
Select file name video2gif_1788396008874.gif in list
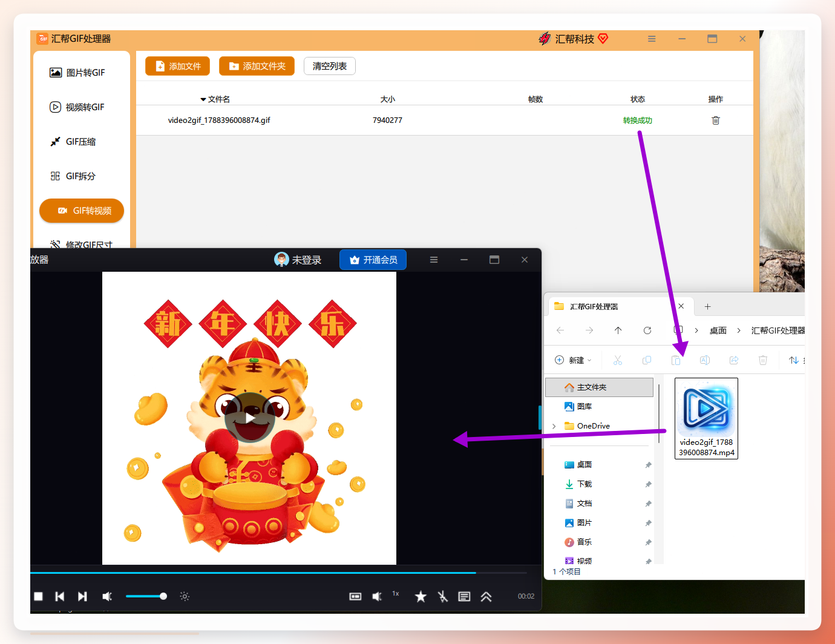coord(219,120)
